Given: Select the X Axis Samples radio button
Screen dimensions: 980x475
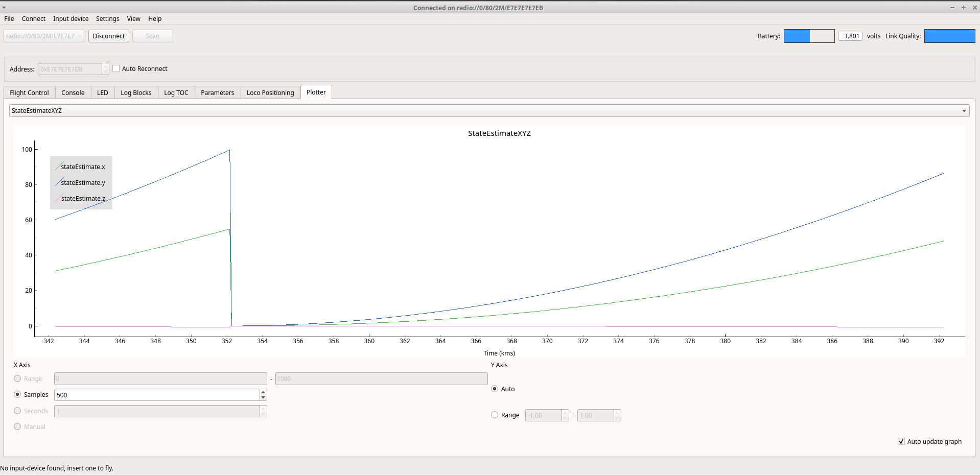Looking at the screenshot, I should pyautogui.click(x=17, y=394).
